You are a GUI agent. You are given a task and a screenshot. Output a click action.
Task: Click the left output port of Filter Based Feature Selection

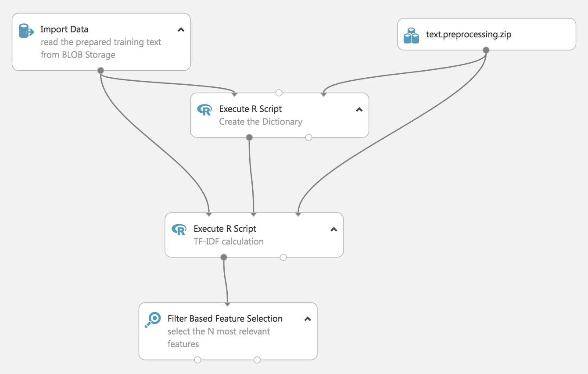tap(198, 360)
